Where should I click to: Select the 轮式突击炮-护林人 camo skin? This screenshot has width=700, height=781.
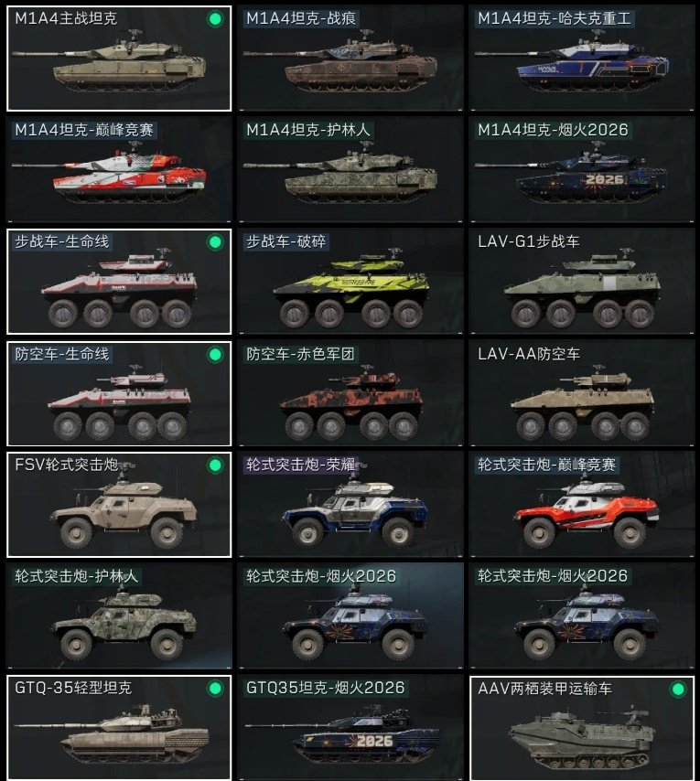(119, 616)
